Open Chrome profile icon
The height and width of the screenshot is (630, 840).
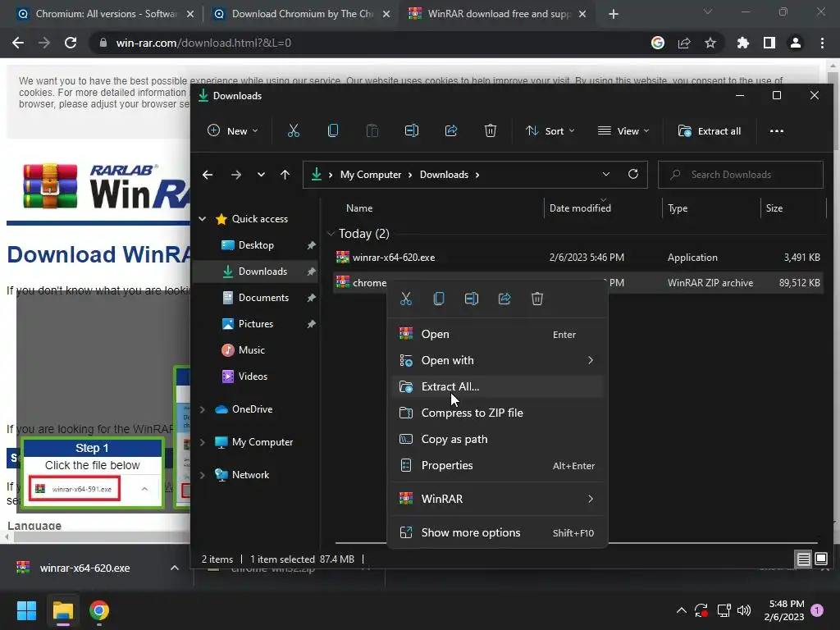(x=796, y=43)
